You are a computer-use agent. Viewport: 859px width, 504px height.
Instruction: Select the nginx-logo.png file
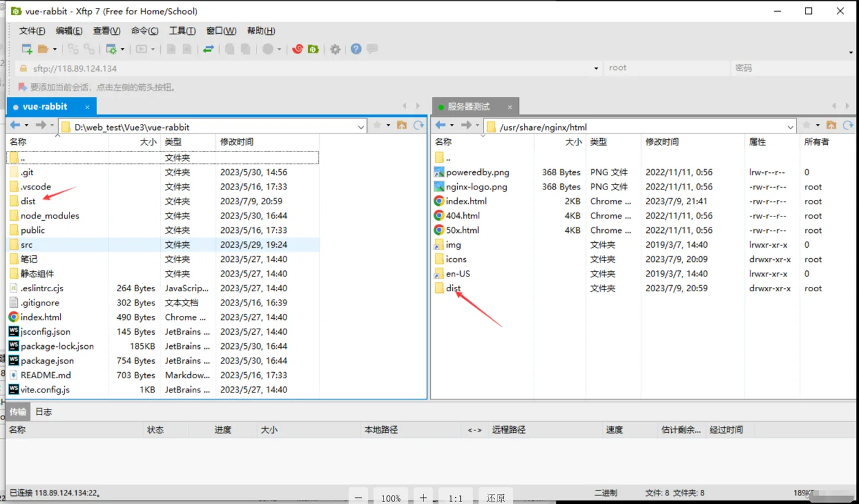click(477, 187)
